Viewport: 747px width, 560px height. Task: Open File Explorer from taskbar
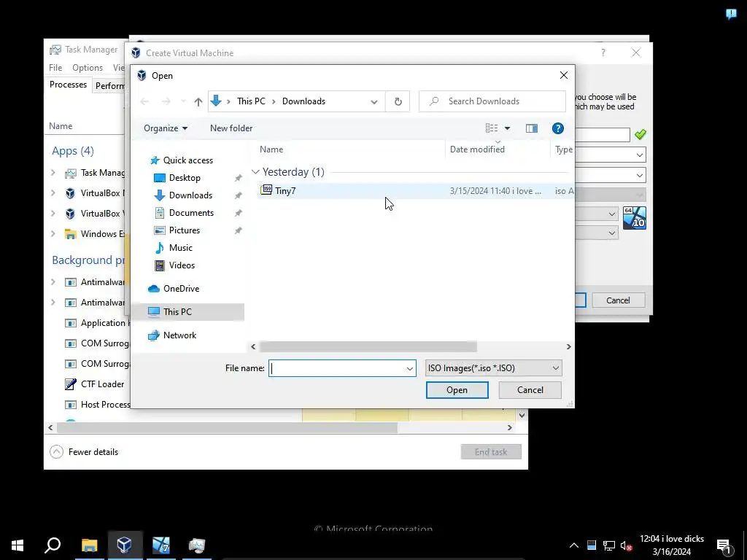[x=89, y=545]
